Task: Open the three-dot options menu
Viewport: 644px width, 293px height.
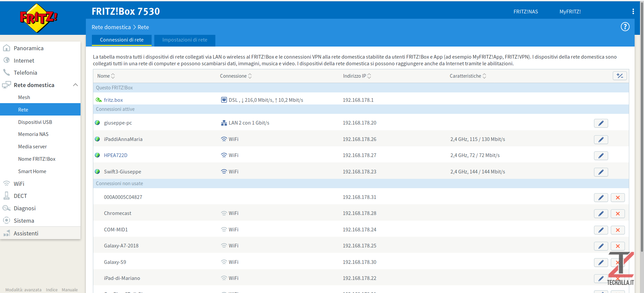Action: [633, 11]
